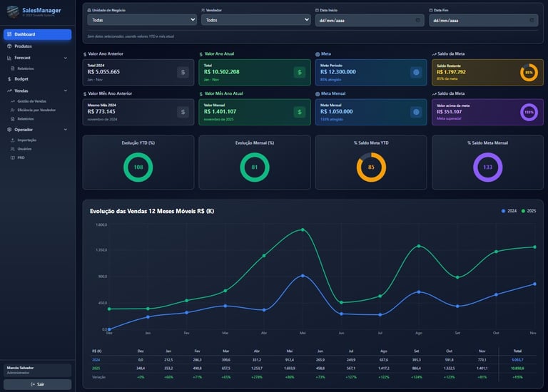548x392 pixels.
Task: Click the SalesManager logo icon
Action: 14,11
